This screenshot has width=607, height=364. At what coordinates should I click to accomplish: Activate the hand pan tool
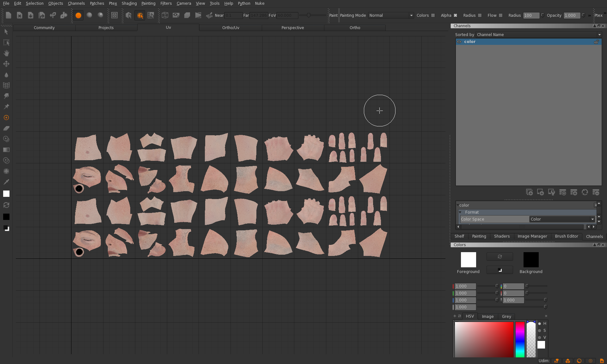click(6, 53)
